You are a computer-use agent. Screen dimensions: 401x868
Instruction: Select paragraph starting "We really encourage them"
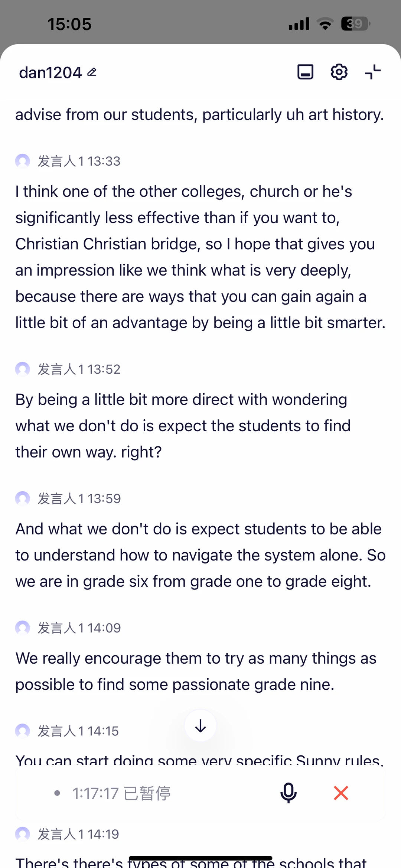coord(196,671)
